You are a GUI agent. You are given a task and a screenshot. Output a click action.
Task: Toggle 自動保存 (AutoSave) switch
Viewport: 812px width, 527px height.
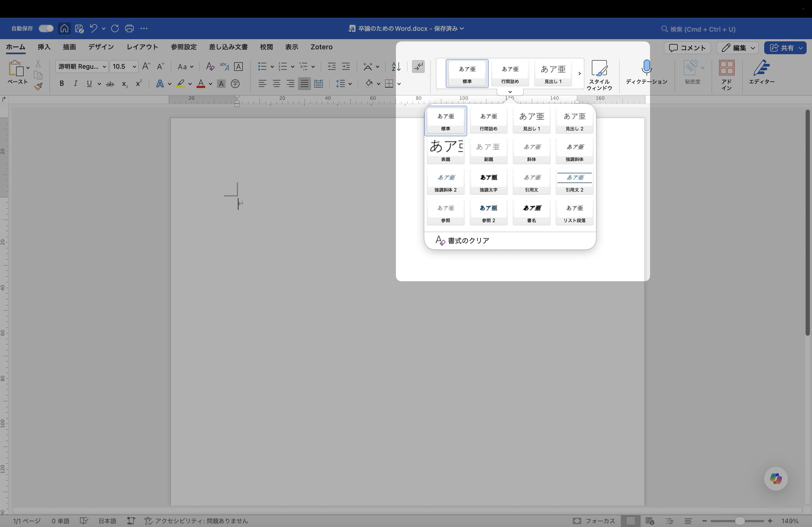tap(46, 28)
